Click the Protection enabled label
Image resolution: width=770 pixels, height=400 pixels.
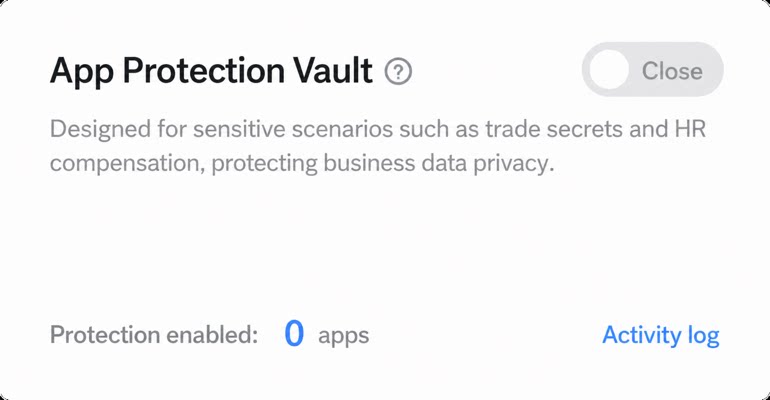(x=154, y=335)
